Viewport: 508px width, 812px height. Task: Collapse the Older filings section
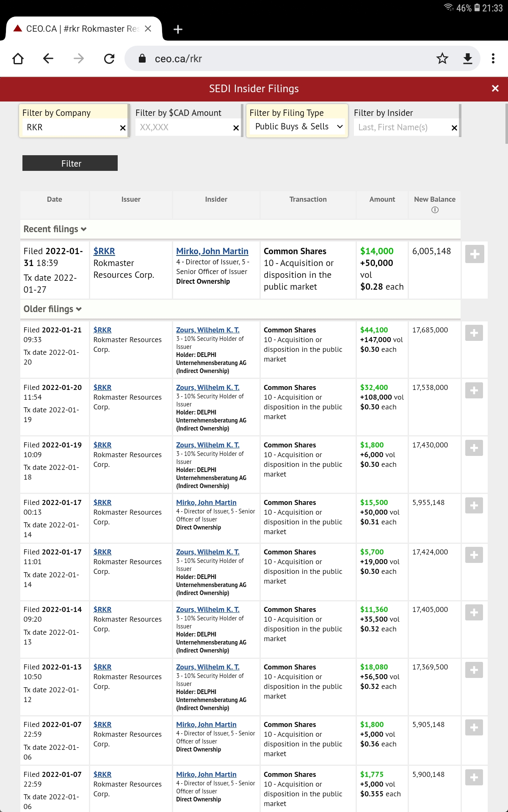tap(52, 309)
